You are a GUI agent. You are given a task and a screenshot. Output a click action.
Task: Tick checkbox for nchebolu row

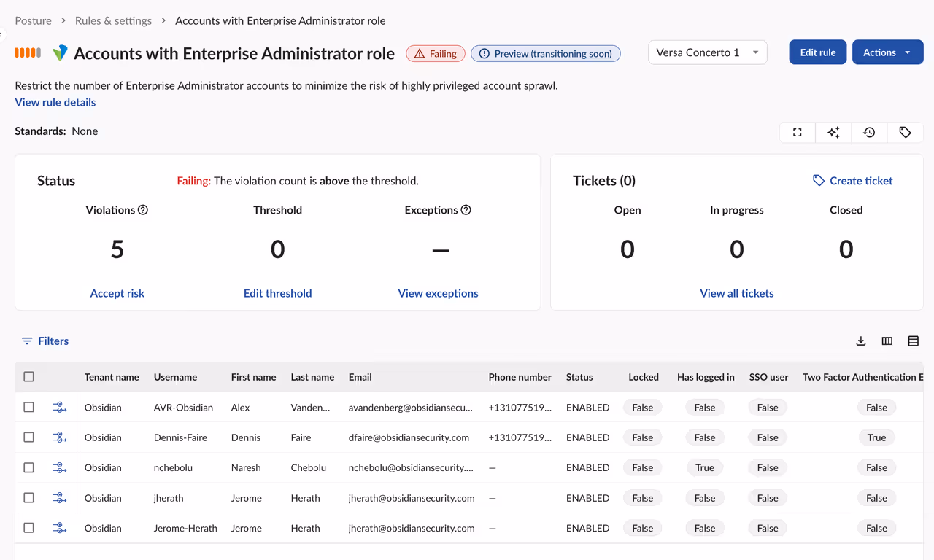(x=29, y=467)
